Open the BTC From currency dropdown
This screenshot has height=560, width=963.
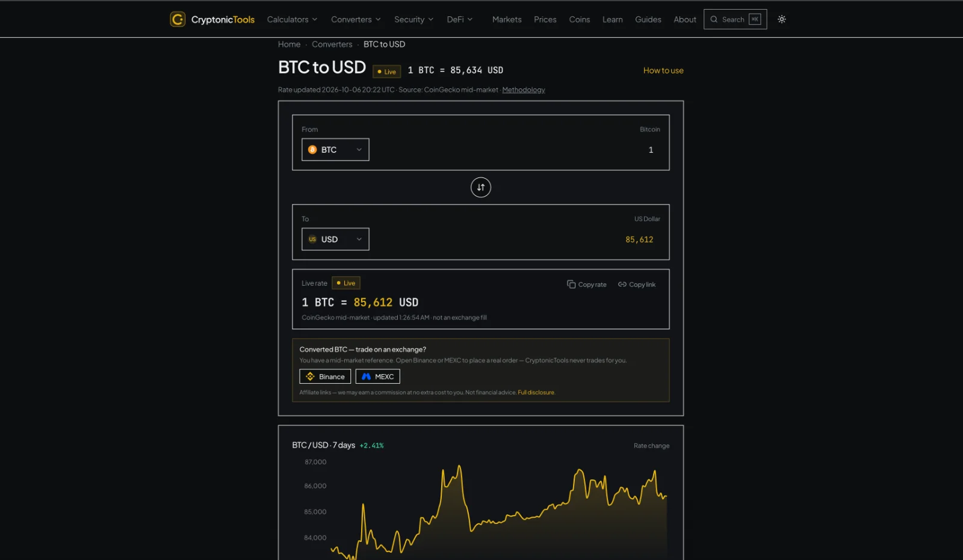point(335,150)
